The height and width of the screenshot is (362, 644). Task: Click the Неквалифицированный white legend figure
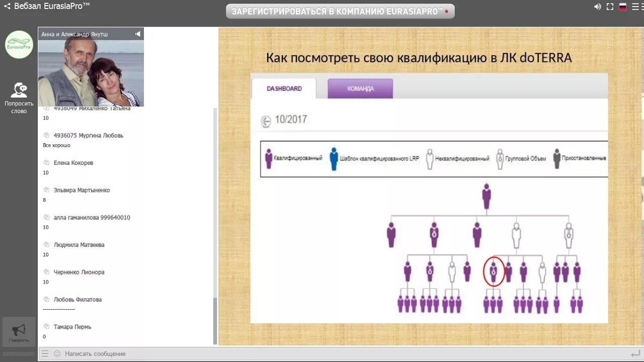click(x=429, y=159)
